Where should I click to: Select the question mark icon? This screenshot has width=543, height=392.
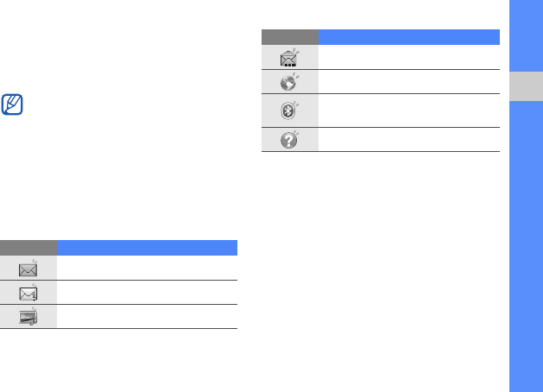coord(290,140)
